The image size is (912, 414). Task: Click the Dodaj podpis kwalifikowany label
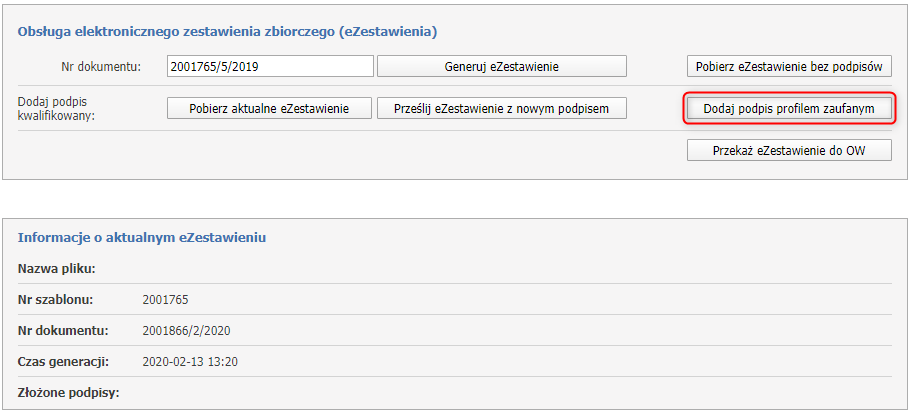tap(56, 108)
